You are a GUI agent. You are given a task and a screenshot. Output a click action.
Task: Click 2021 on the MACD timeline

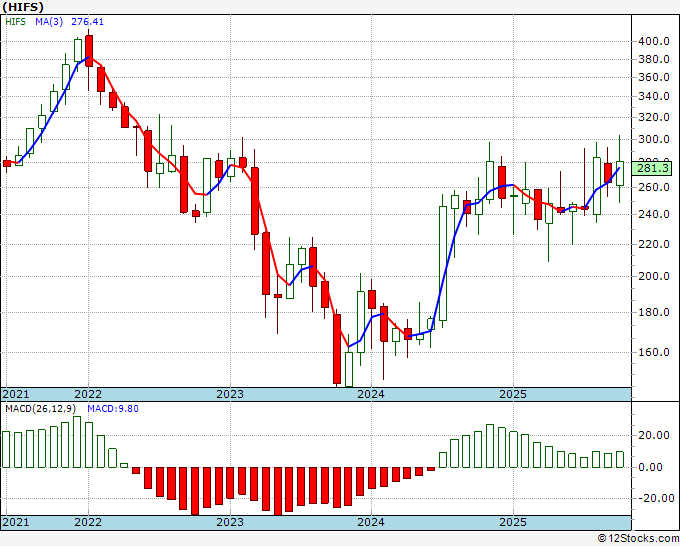16,522
